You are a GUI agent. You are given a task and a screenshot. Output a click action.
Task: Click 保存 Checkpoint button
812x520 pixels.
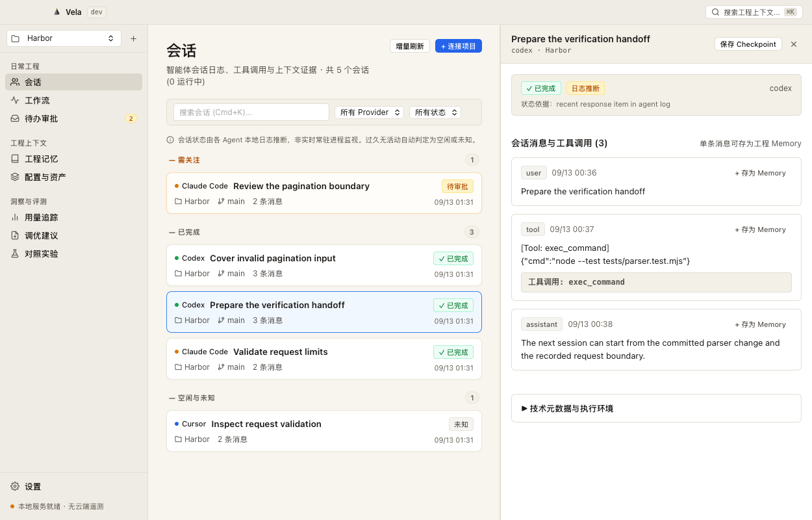click(748, 44)
